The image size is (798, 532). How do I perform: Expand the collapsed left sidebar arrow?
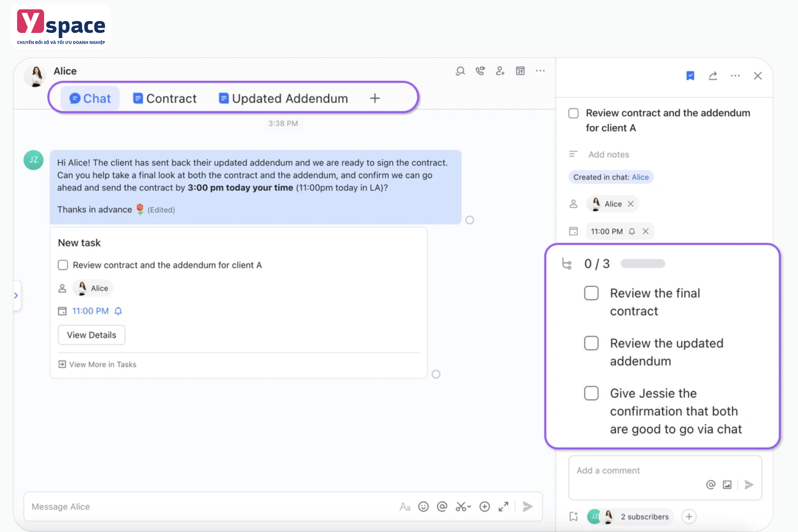pyautogui.click(x=16, y=296)
